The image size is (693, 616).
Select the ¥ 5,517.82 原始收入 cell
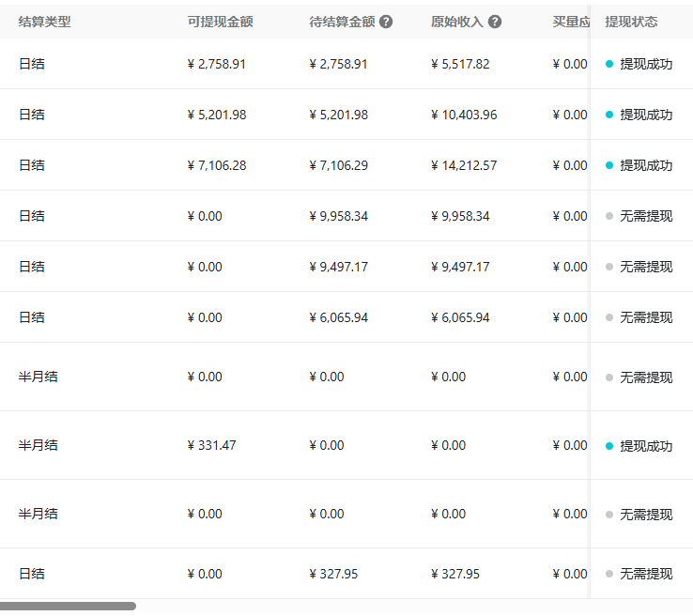pyautogui.click(x=460, y=64)
